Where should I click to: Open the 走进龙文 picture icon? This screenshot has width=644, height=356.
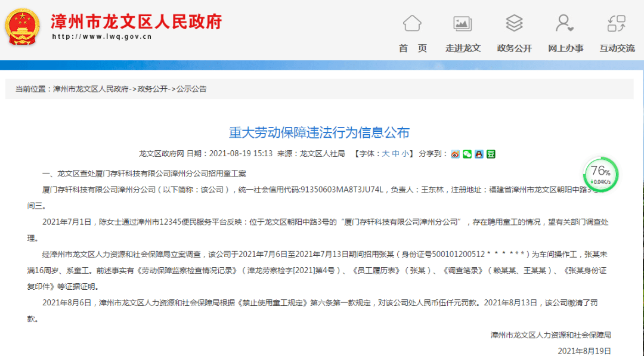(x=463, y=23)
